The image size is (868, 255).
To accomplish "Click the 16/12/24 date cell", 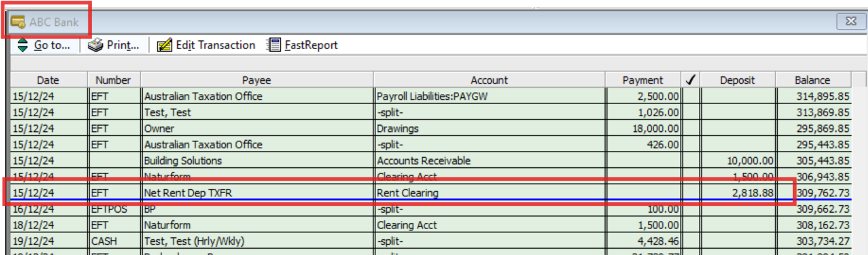I will (49, 209).
